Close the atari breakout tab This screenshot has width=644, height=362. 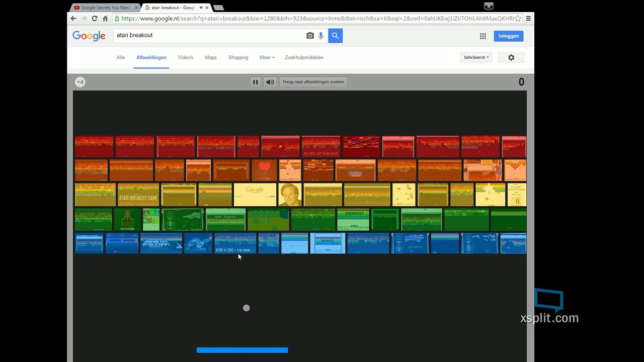[x=207, y=8]
